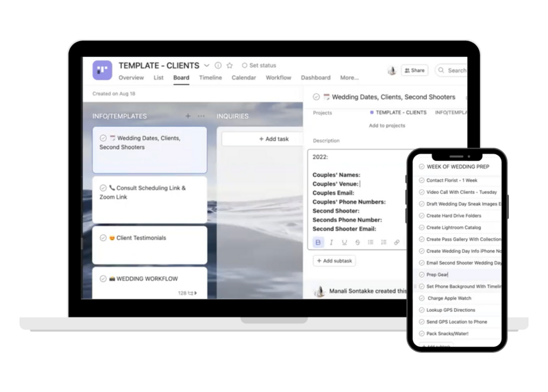
Task: Click INQUIRIES column heading
Action: [x=232, y=116]
